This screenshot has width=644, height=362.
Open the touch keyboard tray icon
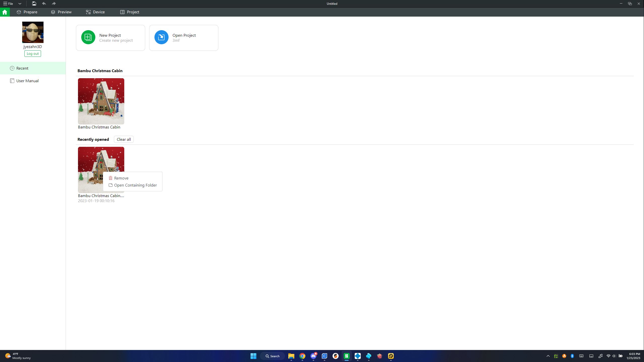coord(581,356)
